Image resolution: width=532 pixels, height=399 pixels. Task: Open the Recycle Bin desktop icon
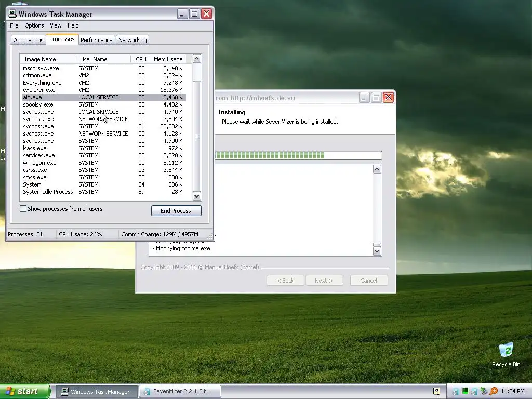click(506, 355)
